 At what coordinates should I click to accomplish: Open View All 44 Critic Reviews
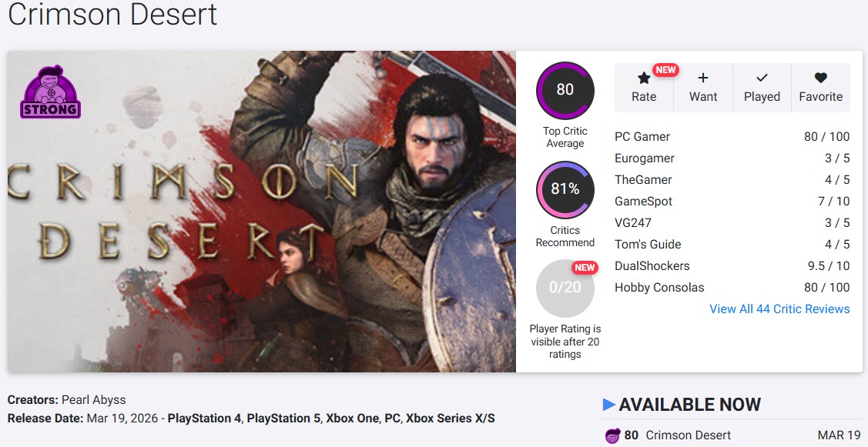point(779,309)
